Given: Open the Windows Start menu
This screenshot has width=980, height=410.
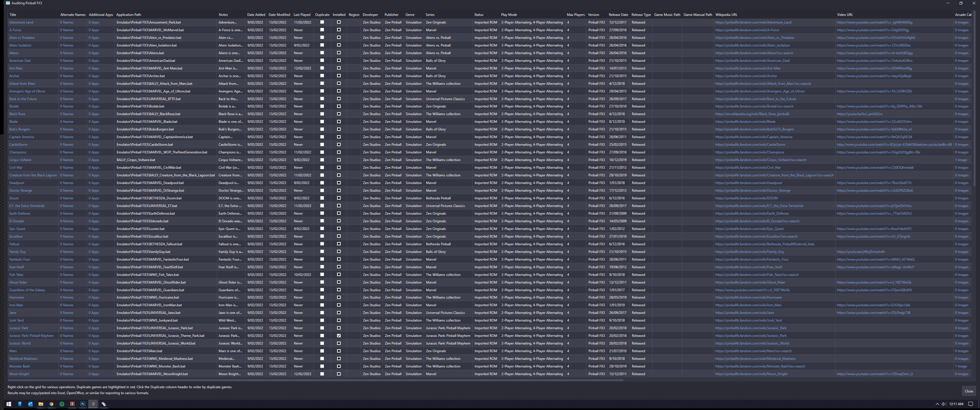Looking at the screenshot, I should (9, 404).
